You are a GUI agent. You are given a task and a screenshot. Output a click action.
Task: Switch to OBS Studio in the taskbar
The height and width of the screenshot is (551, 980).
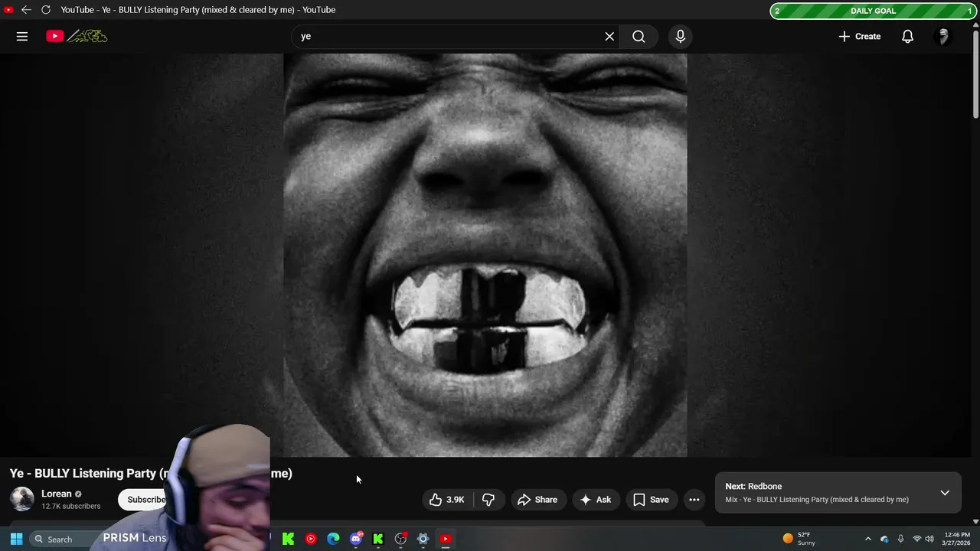pos(400,539)
